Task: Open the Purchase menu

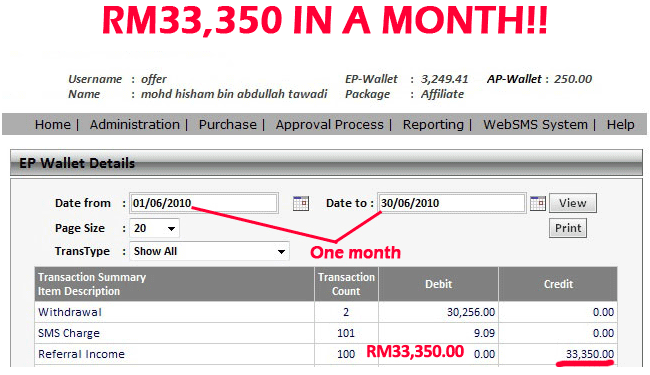Action: tap(228, 124)
